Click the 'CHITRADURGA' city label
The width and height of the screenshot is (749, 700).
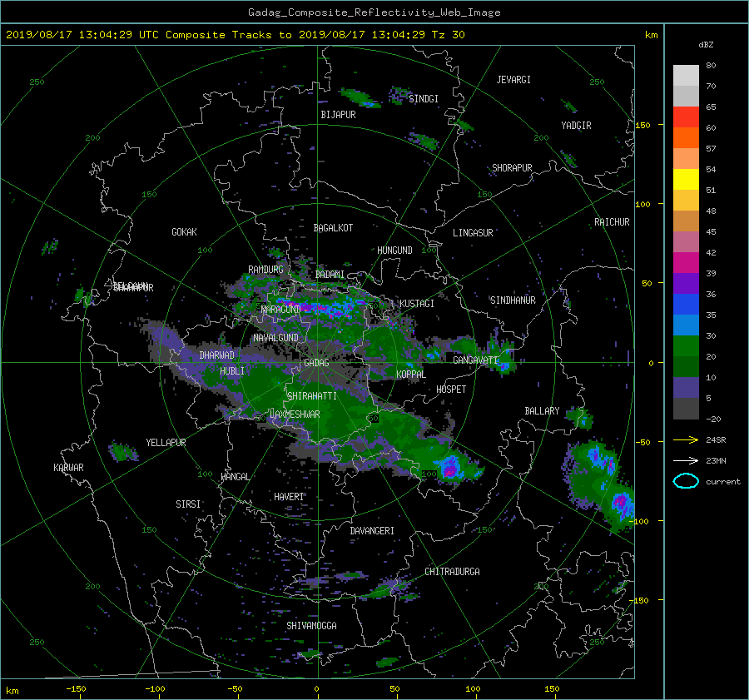(x=452, y=572)
